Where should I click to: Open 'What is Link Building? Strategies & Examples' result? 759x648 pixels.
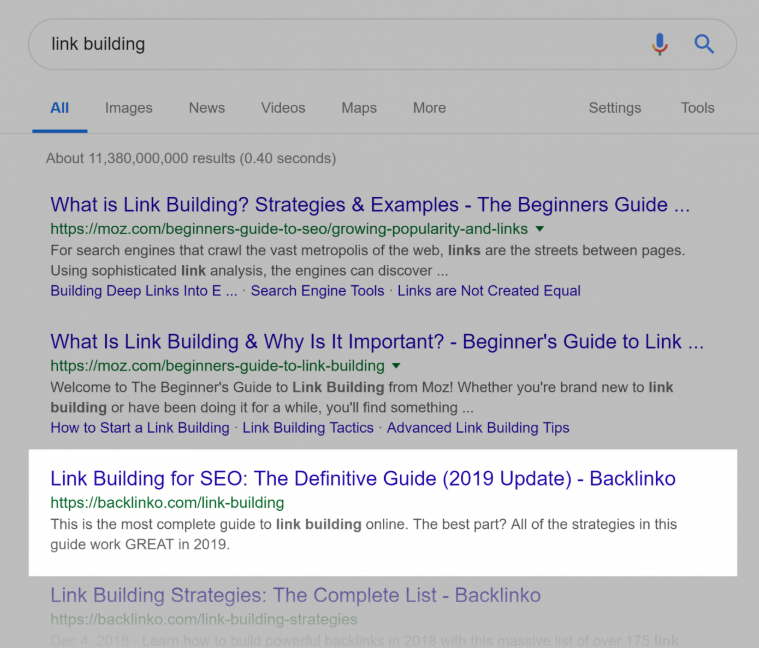[370, 205]
